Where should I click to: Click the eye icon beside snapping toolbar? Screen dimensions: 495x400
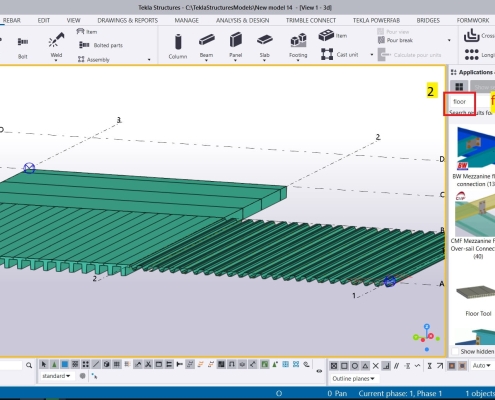pos(319,371)
